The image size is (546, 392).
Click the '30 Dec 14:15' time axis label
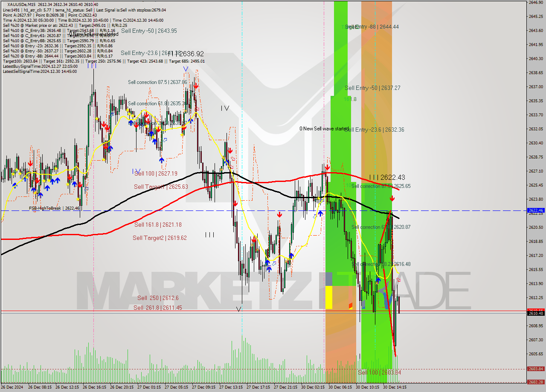[x=395, y=388]
